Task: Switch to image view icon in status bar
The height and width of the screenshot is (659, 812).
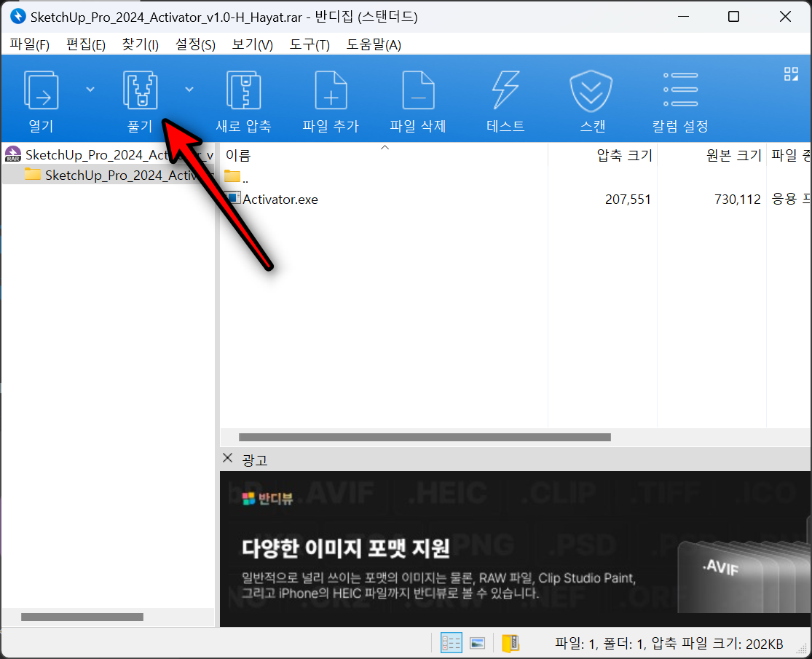Action: pos(477,644)
